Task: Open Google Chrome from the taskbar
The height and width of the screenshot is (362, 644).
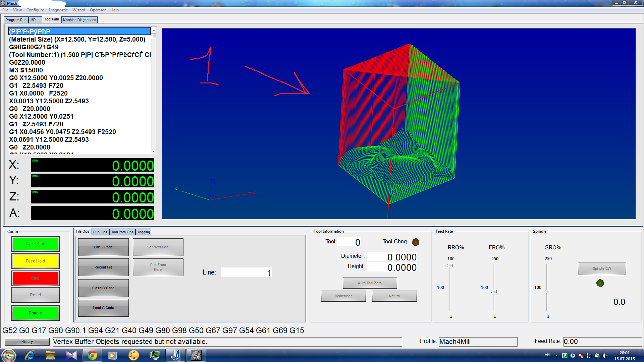Action: click(x=92, y=355)
